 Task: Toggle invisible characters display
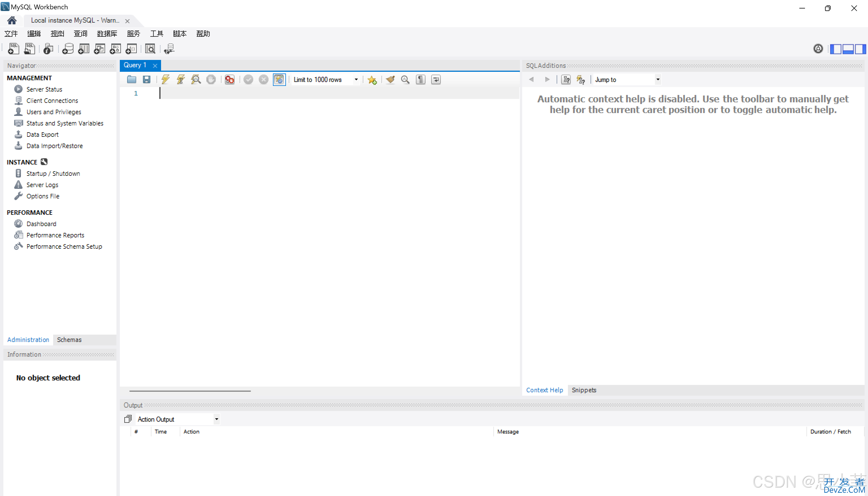(420, 79)
